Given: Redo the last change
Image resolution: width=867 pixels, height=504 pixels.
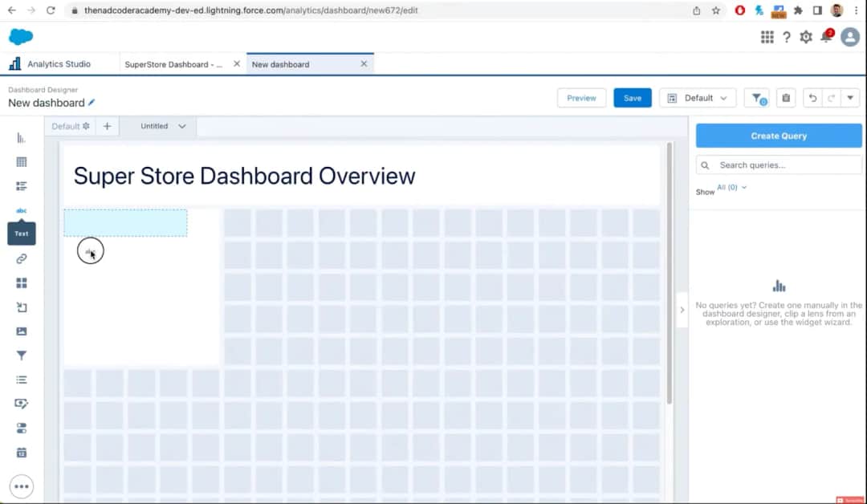Looking at the screenshot, I should (831, 99).
